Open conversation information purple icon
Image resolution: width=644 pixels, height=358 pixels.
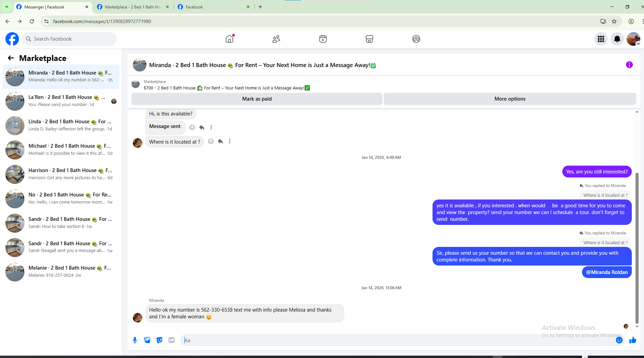[x=629, y=65]
